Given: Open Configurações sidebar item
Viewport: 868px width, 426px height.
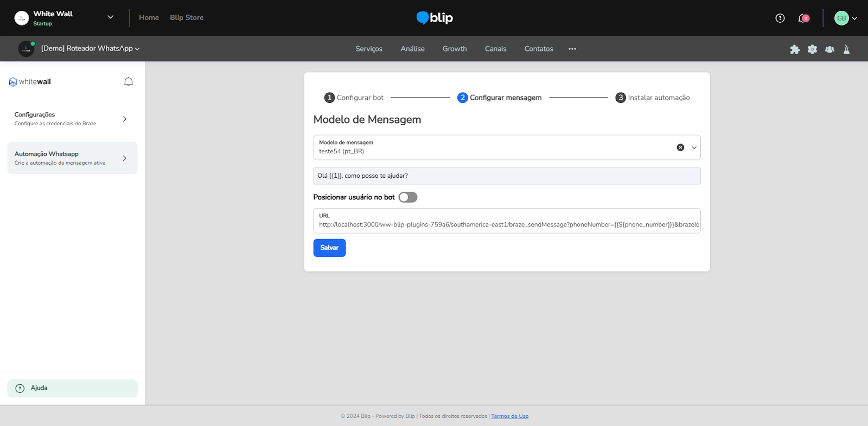Looking at the screenshot, I should [72, 119].
